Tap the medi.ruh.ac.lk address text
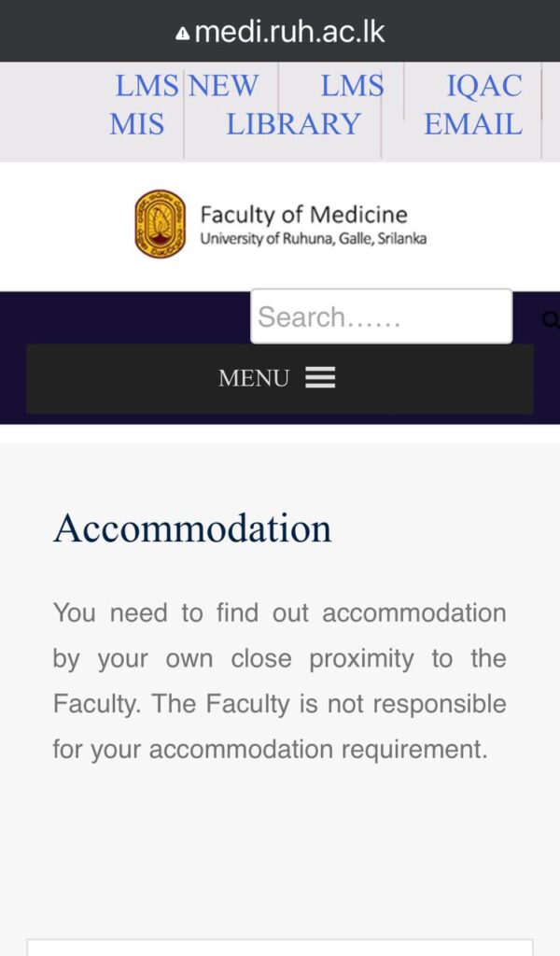This screenshot has height=956, width=560. [x=289, y=32]
